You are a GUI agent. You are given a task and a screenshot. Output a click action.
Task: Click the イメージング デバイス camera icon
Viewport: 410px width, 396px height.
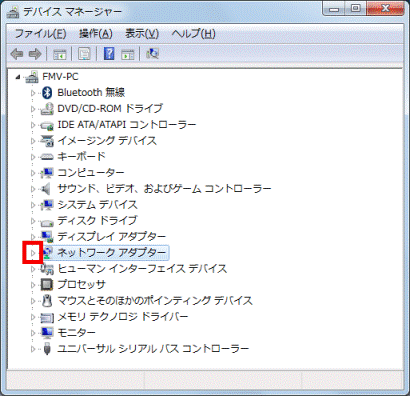click(47, 141)
